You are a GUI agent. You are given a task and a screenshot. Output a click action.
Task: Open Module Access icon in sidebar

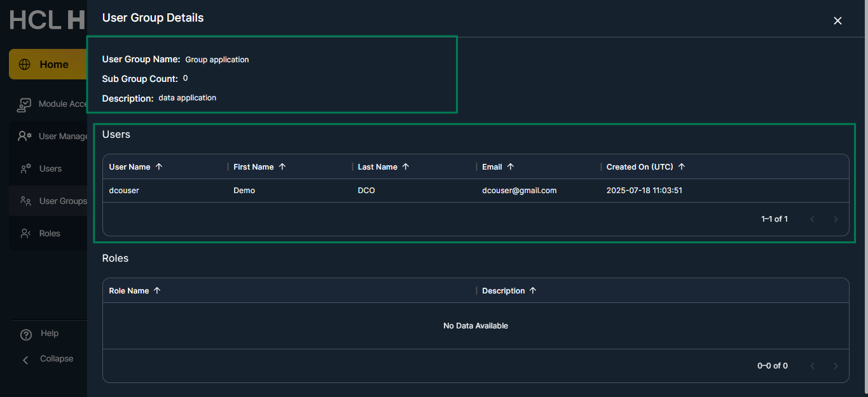(x=24, y=104)
